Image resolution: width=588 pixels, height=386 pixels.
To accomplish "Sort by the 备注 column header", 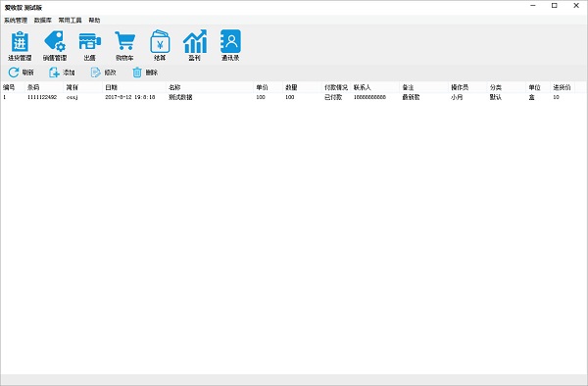I will [423, 87].
